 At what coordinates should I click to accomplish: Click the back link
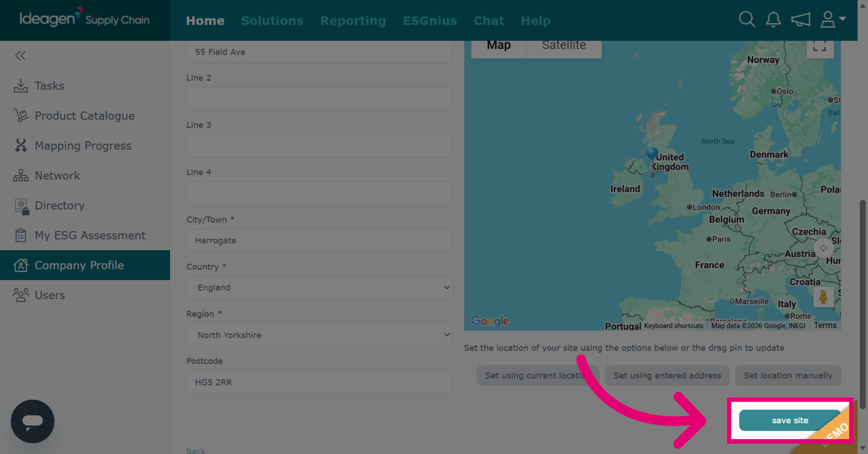[196, 450]
